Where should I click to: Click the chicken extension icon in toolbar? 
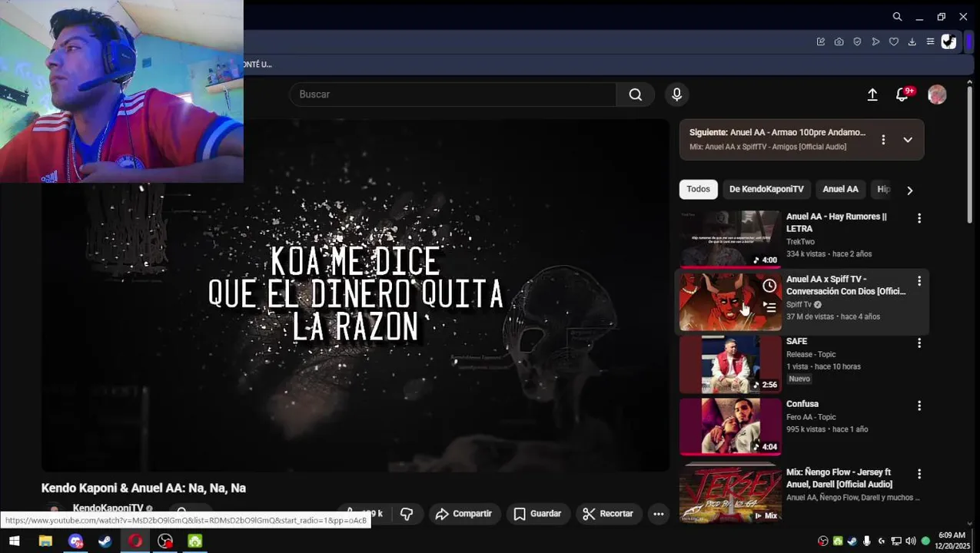(948, 41)
